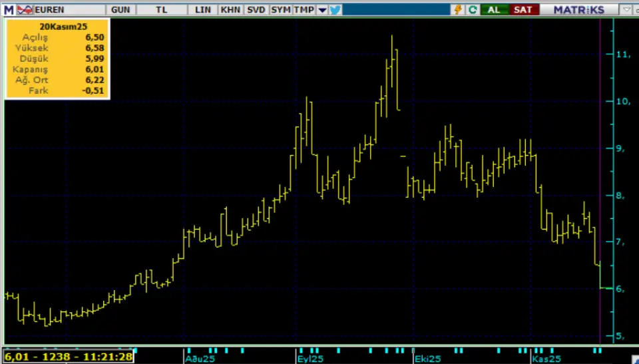
Task: Toggle the SVD level option
Action: 256,10
